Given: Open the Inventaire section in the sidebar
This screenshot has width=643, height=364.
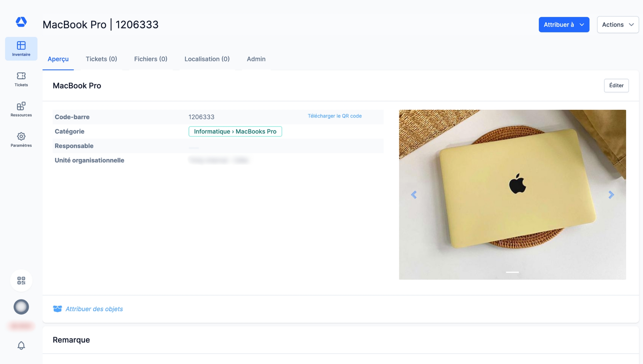Looking at the screenshot, I should coord(21,49).
